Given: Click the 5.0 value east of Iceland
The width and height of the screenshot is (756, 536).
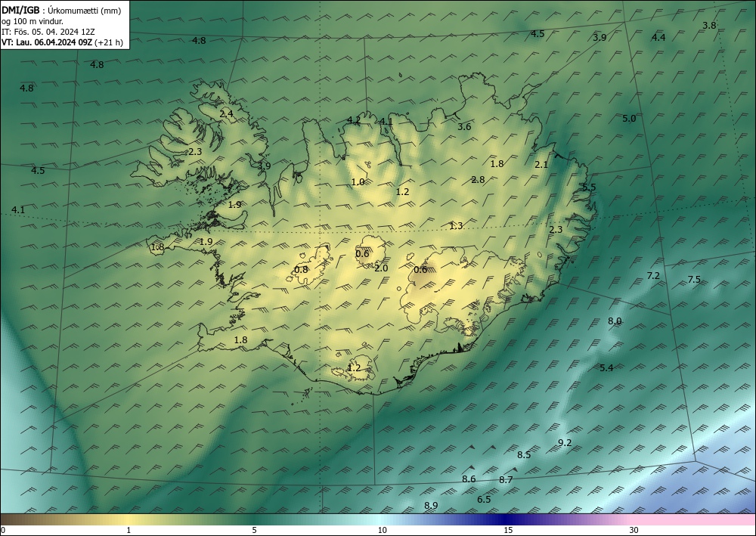Looking at the screenshot, I should 629,119.
